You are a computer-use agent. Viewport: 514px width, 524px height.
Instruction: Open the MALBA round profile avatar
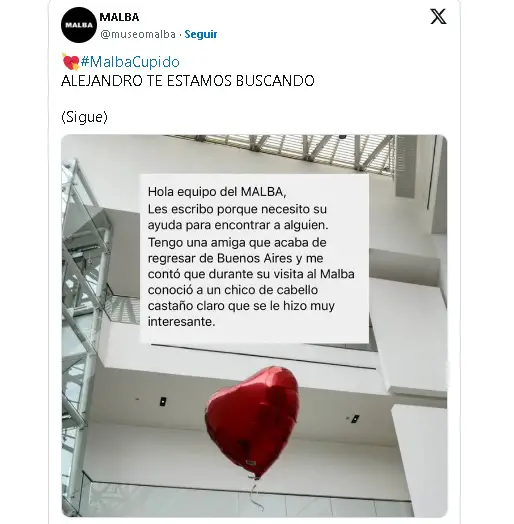coord(79,25)
